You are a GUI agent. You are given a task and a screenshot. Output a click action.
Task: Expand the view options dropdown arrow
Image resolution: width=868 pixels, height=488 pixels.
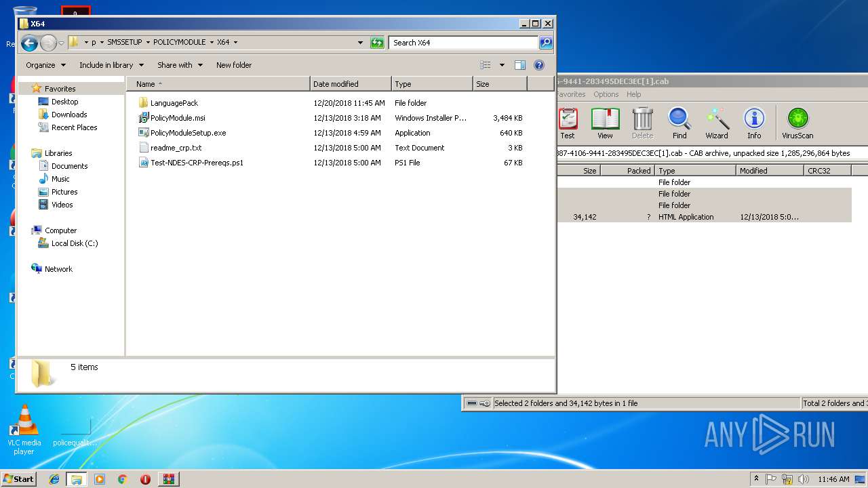(502, 65)
